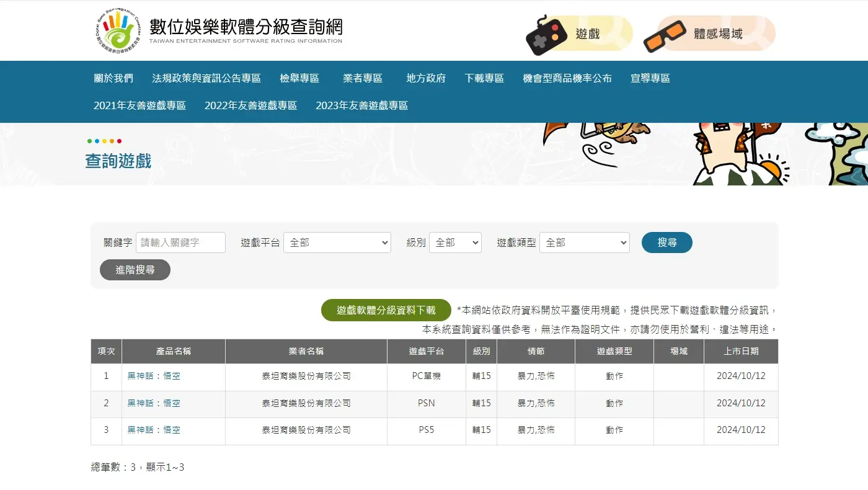The width and height of the screenshot is (868, 490).
Task: Click the 情節 column header
Action: (536, 351)
